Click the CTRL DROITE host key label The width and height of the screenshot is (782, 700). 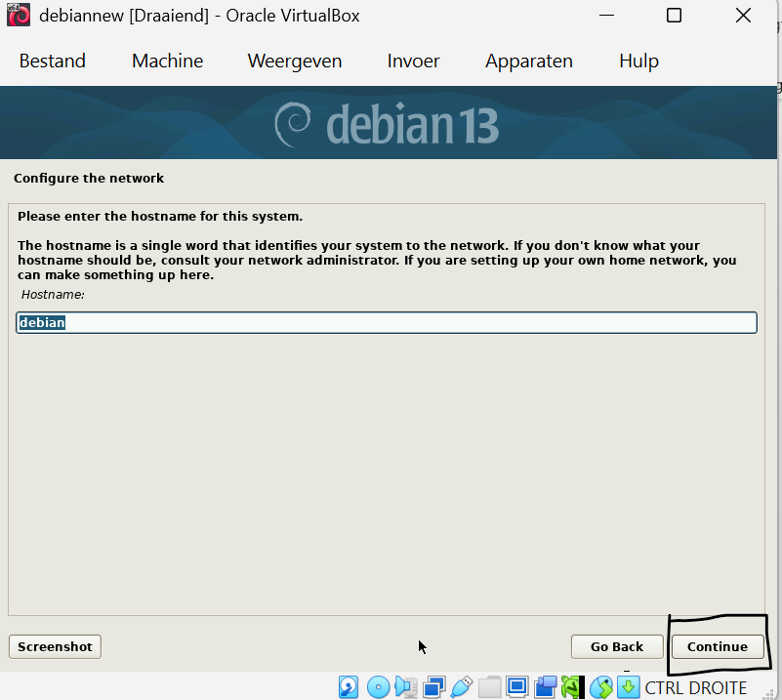[696, 688]
